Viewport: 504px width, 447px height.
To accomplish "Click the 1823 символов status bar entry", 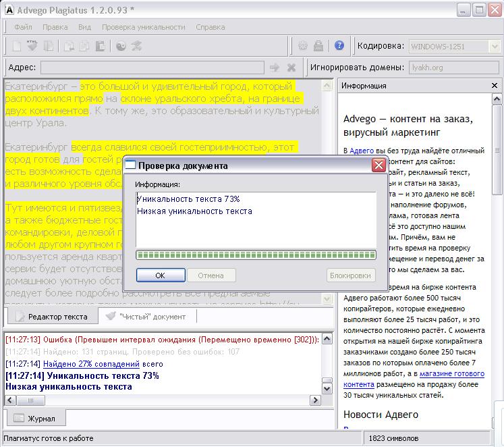I will coord(393,438).
